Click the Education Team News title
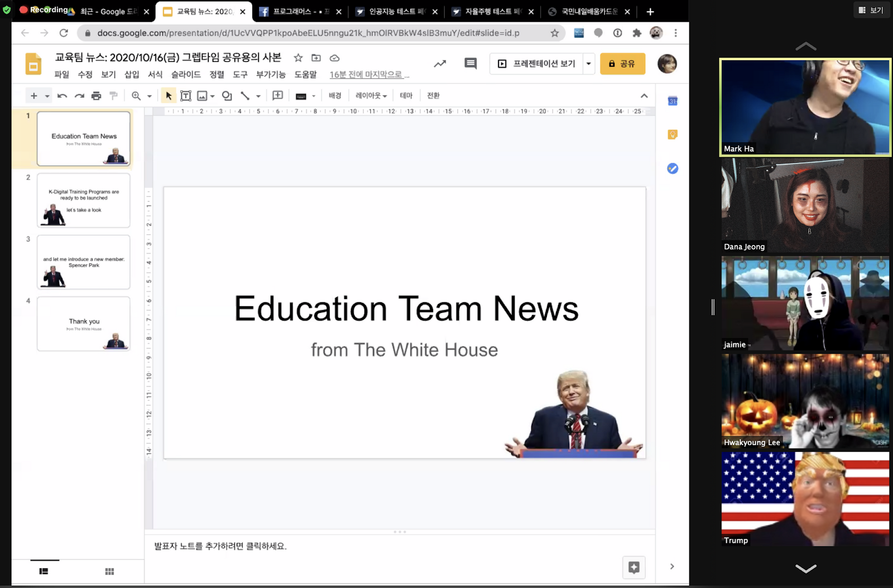This screenshot has width=893, height=588. [406, 309]
